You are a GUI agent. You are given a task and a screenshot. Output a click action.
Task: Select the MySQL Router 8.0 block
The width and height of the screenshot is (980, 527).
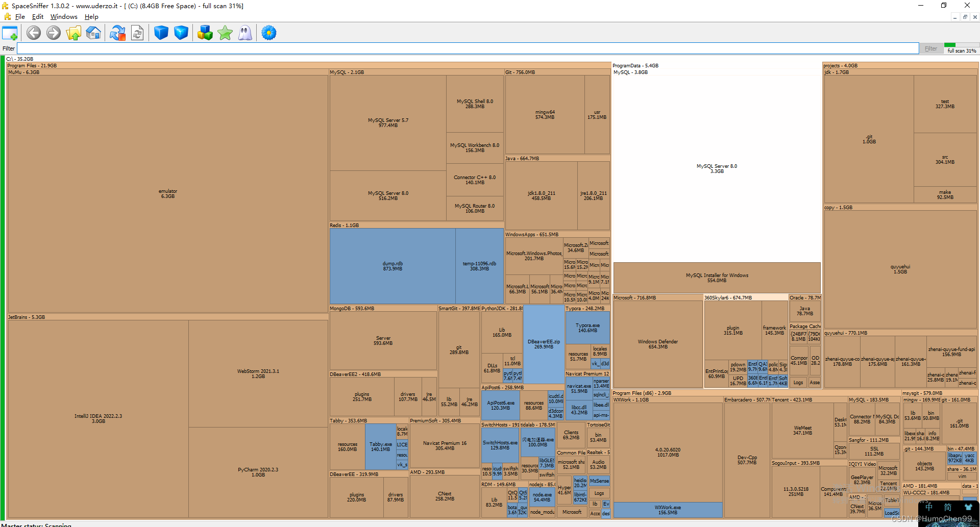pyautogui.click(x=475, y=209)
